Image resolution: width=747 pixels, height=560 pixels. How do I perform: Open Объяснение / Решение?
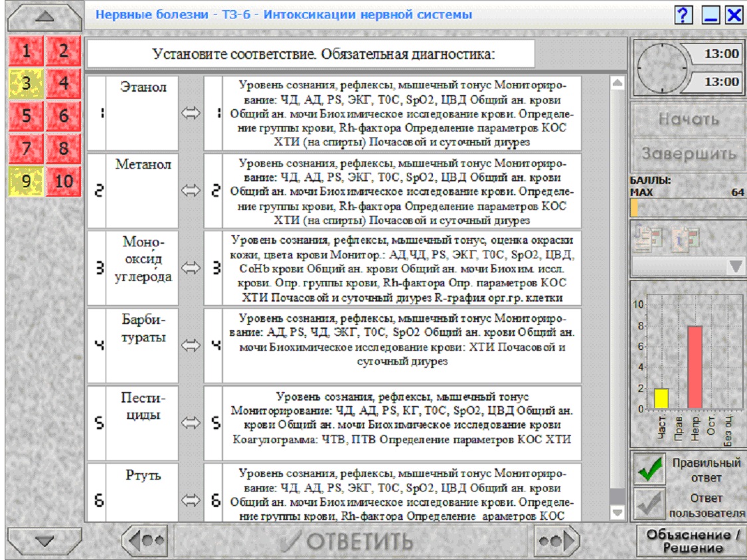point(691,541)
